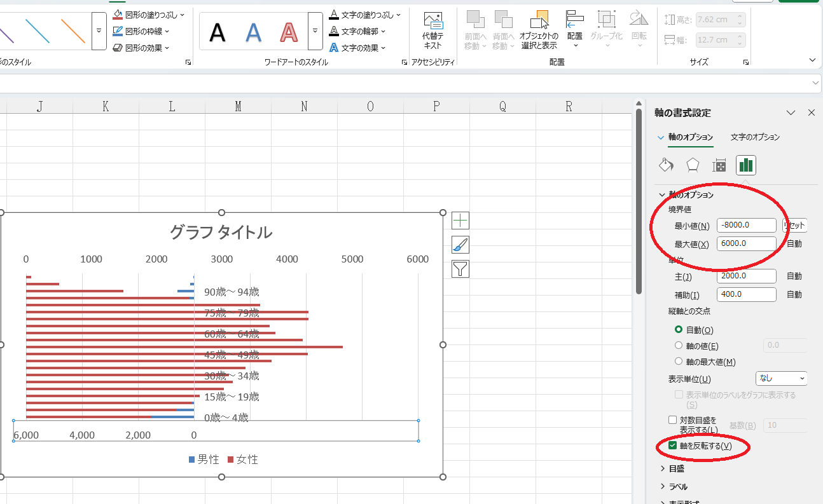The width and height of the screenshot is (823, 504).
Task: Click the 回転 rotate icon
Action: [639, 19]
